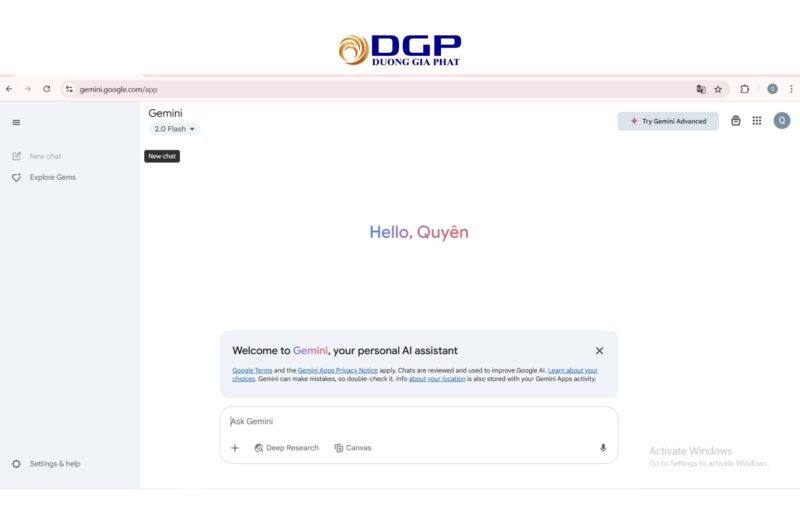Open Canvas mode
The height and width of the screenshot is (512, 800).
[x=353, y=448]
